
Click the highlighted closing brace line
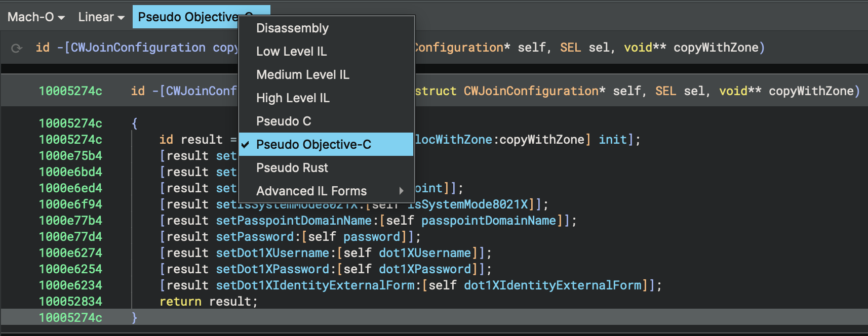pyautogui.click(x=134, y=318)
